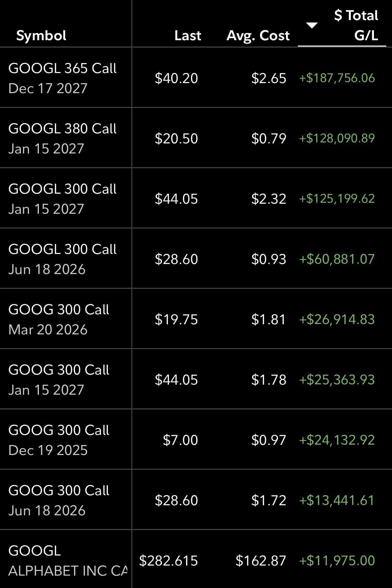Image resolution: width=392 pixels, height=588 pixels.
Task: Open GOOG 300 Call Jun 18 2026
Action: pos(59,500)
